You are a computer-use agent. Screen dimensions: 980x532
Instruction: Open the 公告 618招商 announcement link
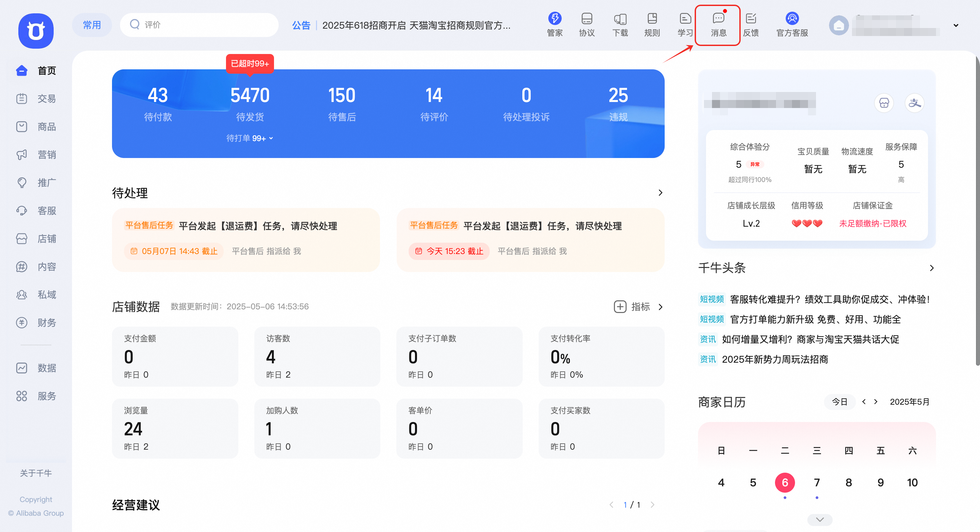[417, 25]
